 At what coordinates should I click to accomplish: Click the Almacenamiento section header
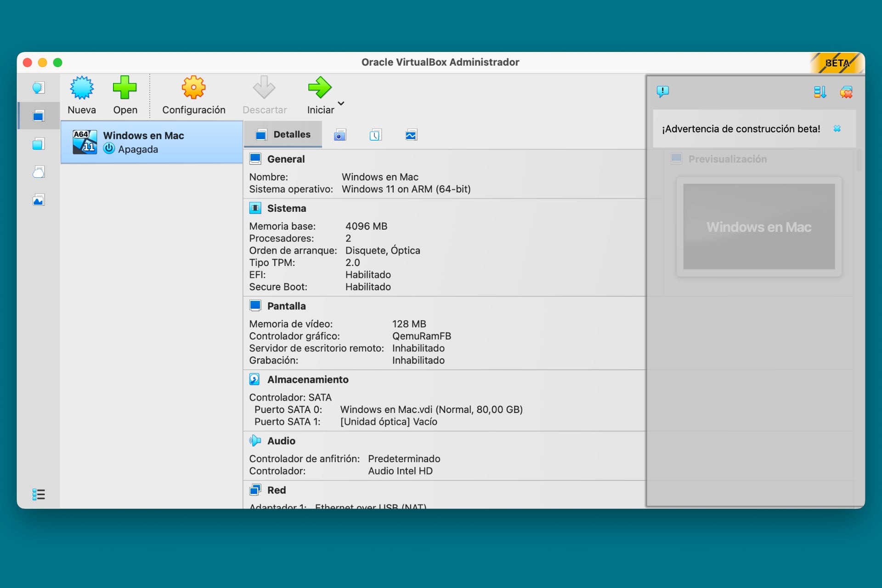coord(308,379)
